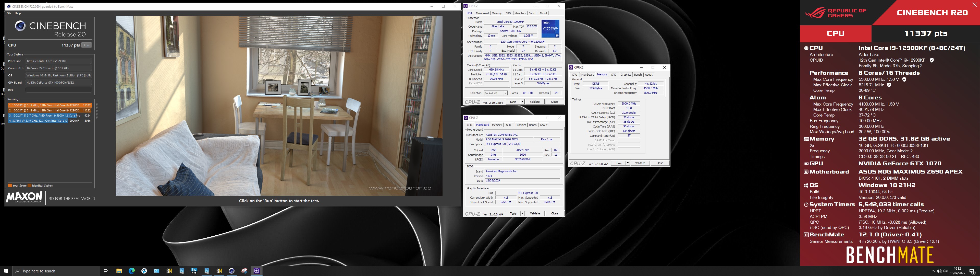Click the verified shield next to CPUID

pos(932,60)
